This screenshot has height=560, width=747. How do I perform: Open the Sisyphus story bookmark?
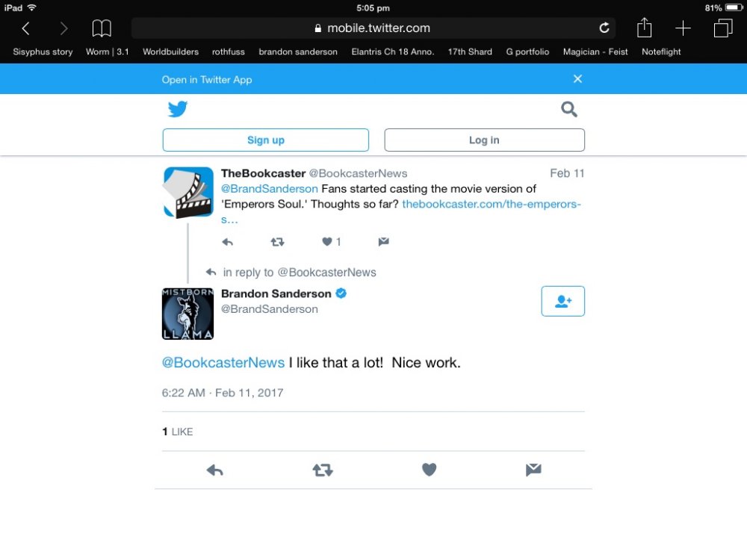[x=43, y=52]
